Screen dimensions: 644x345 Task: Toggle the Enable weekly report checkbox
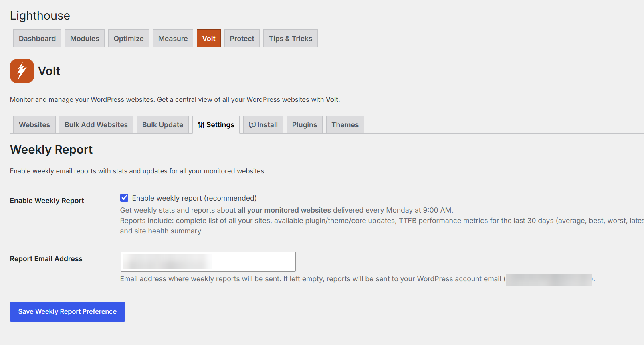[x=124, y=198]
